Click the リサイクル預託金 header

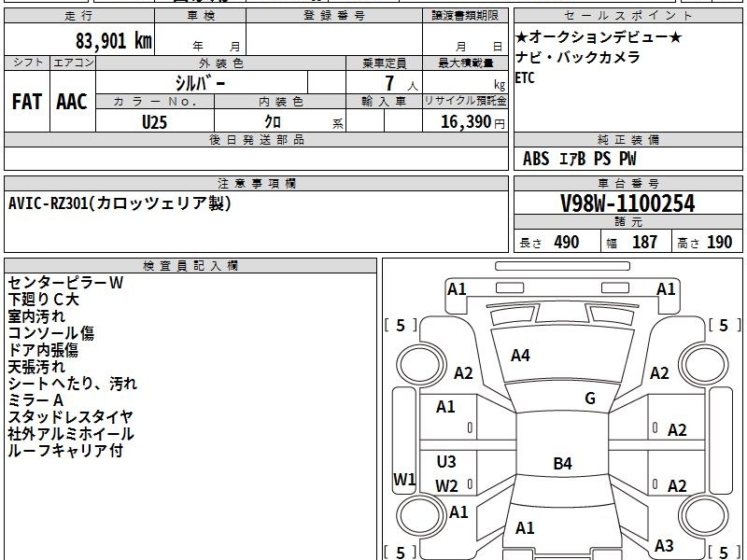tap(465, 102)
